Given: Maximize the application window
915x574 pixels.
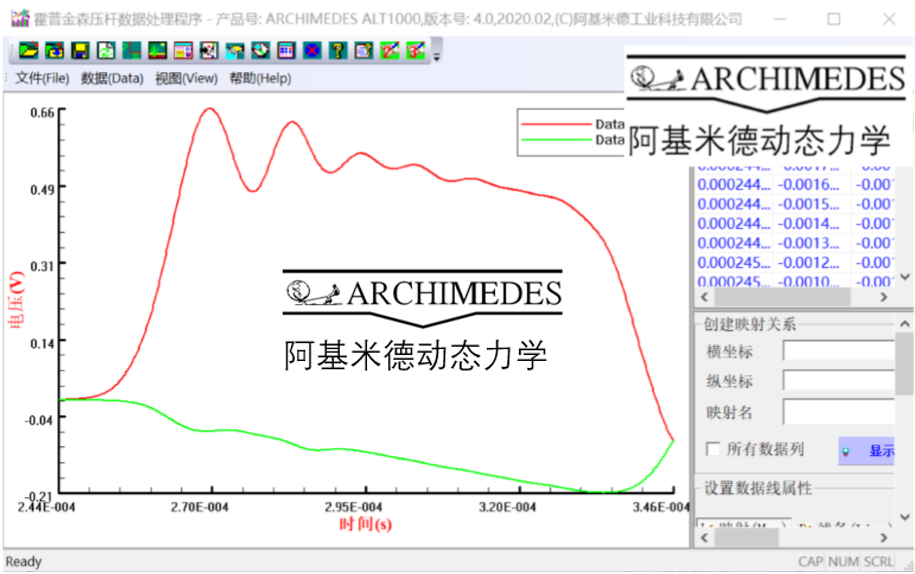Looking at the screenshot, I should (834, 19).
